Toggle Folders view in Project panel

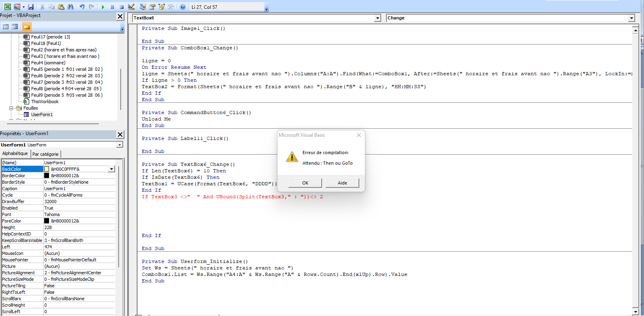[26, 27]
